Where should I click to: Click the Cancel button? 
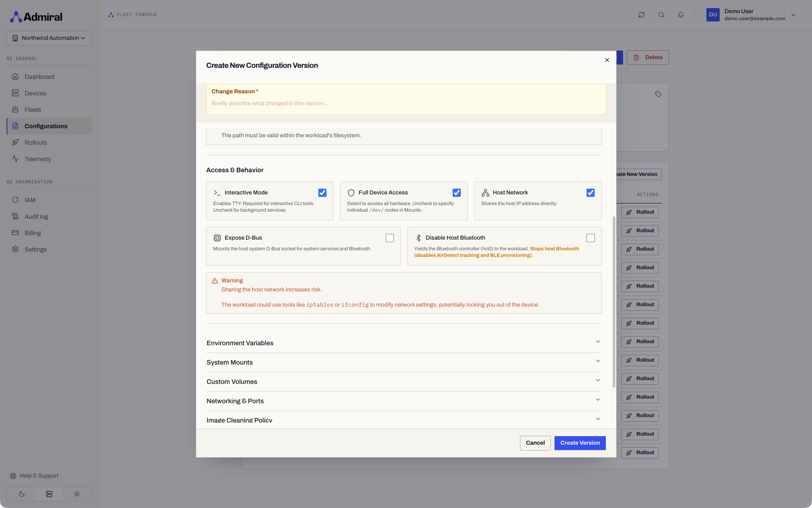(535, 443)
